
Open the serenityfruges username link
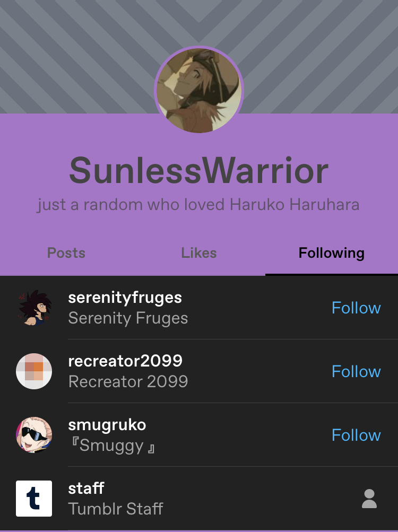[x=125, y=298]
